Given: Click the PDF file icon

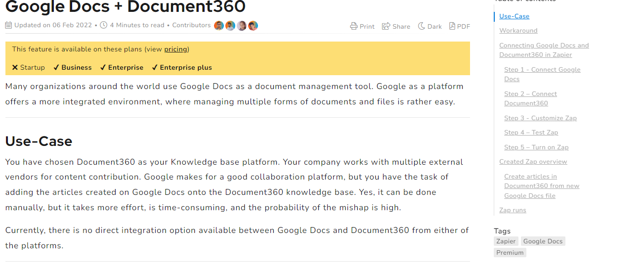Looking at the screenshot, I should [452, 26].
